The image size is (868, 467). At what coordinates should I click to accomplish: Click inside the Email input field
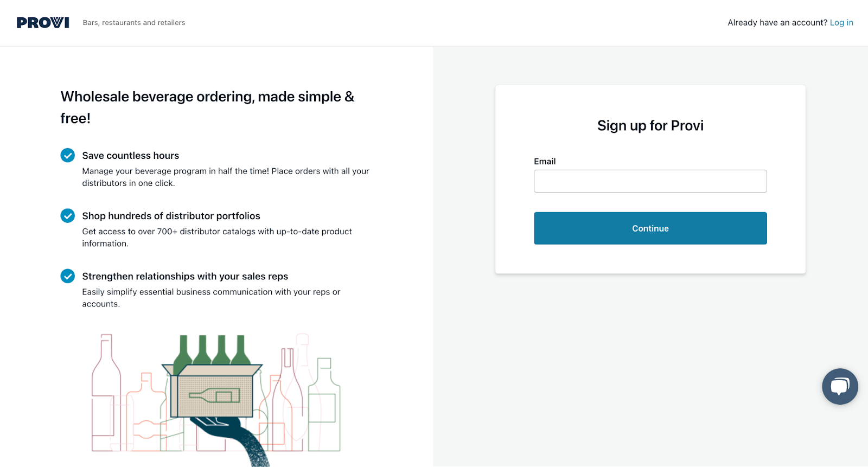(650, 181)
